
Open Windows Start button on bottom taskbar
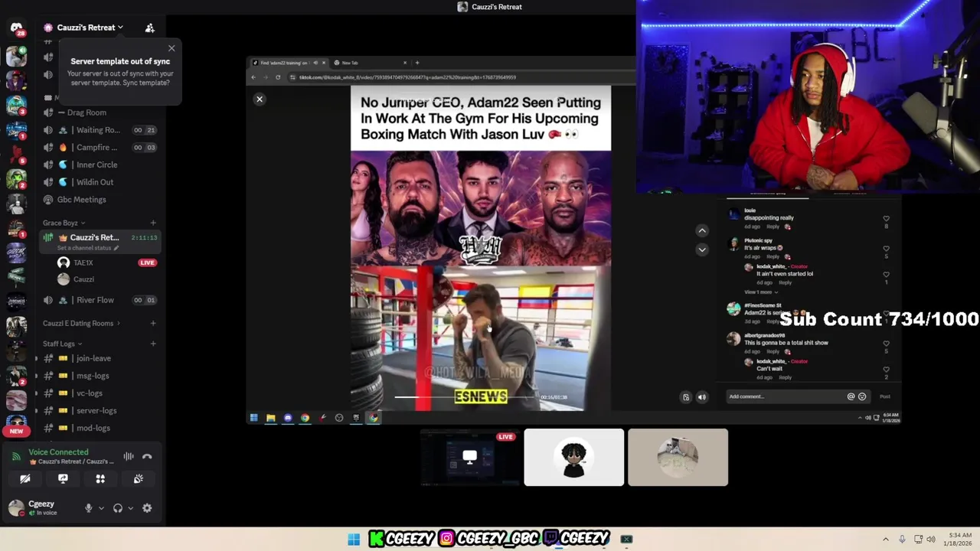354,540
